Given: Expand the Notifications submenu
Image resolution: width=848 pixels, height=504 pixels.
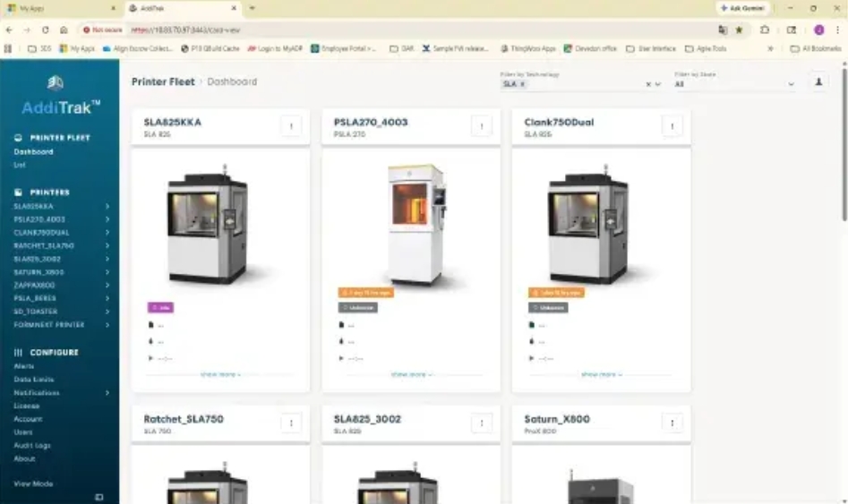Looking at the screenshot, I should tap(107, 392).
